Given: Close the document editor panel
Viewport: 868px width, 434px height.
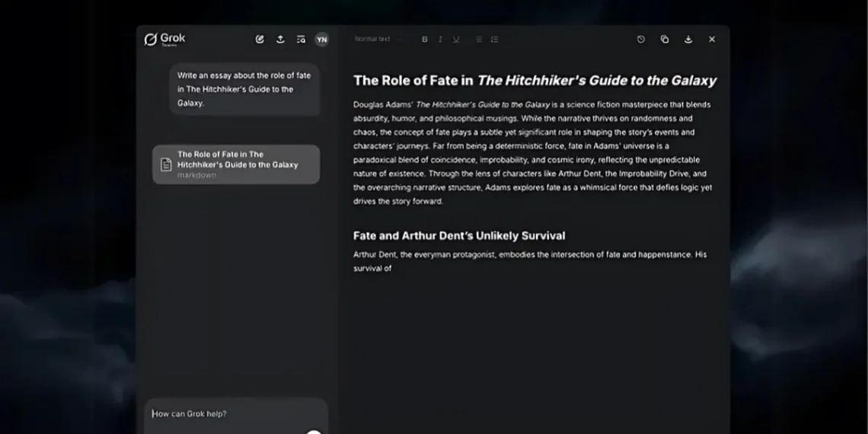Looking at the screenshot, I should pyautogui.click(x=712, y=40).
